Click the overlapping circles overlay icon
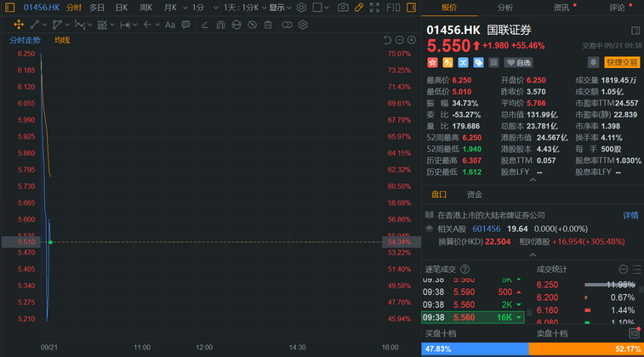 click(x=287, y=25)
